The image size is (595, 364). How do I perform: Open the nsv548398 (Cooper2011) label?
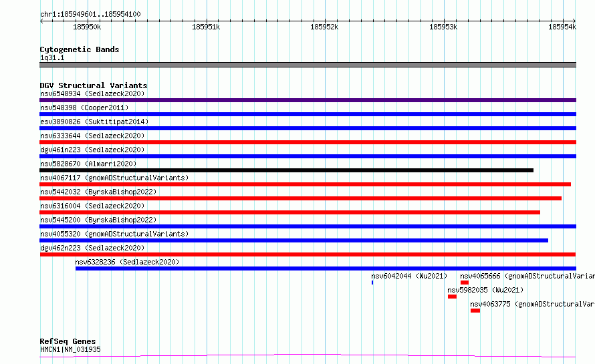pyautogui.click(x=84, y=108)
